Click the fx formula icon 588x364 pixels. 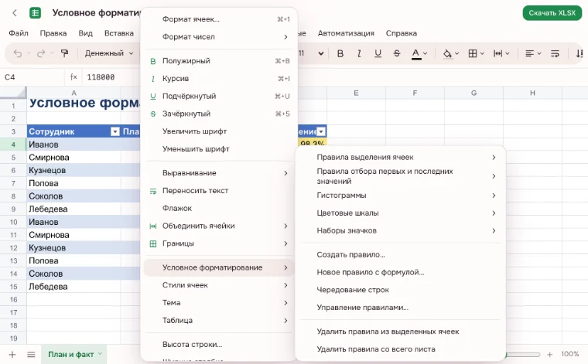(x=73, y=77)
